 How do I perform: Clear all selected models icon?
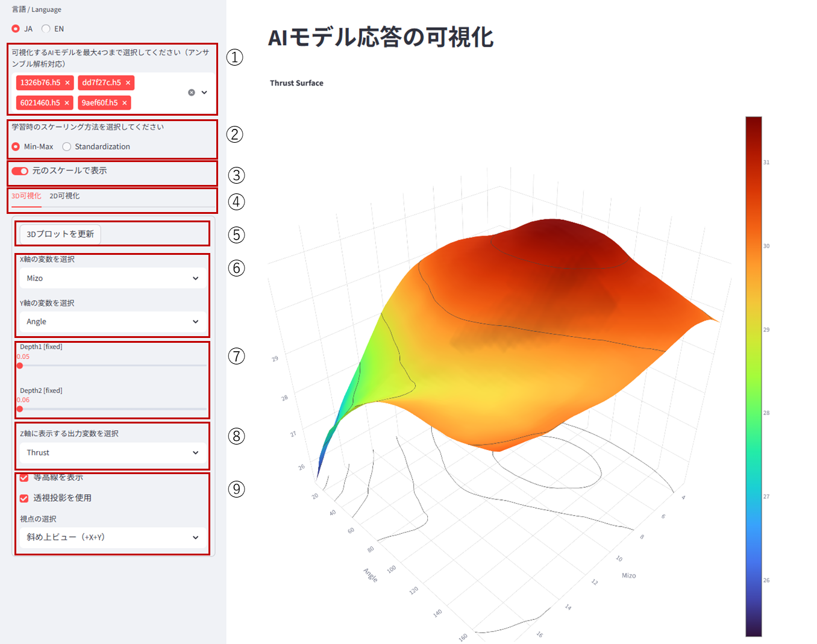192,93
